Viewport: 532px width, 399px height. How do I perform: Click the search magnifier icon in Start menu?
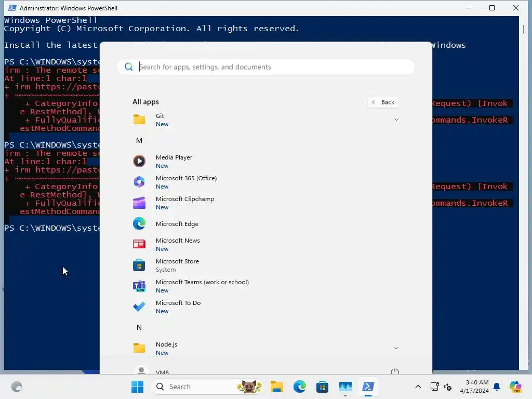(x=129, y=67)
